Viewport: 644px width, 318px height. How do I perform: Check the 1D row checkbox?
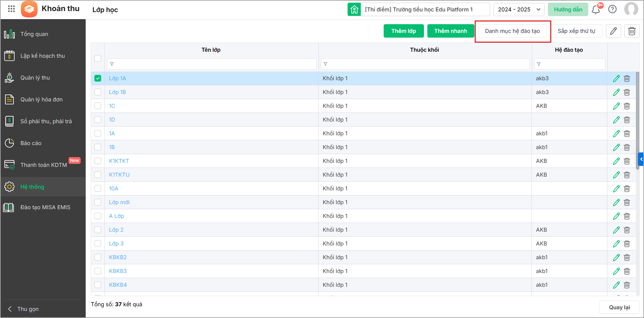(x=98, y=120)
